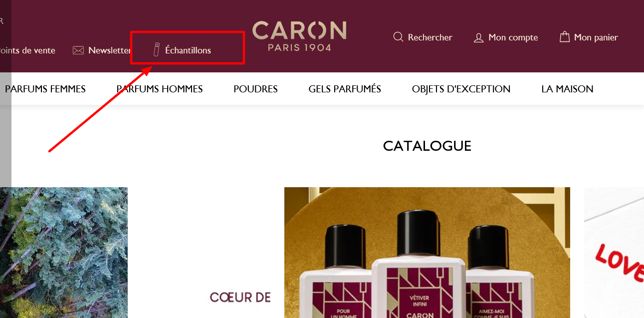Click the Mon compte user icon
Image resolution: width=644 pixels, height=318 pixels.
tap(478, 37)
